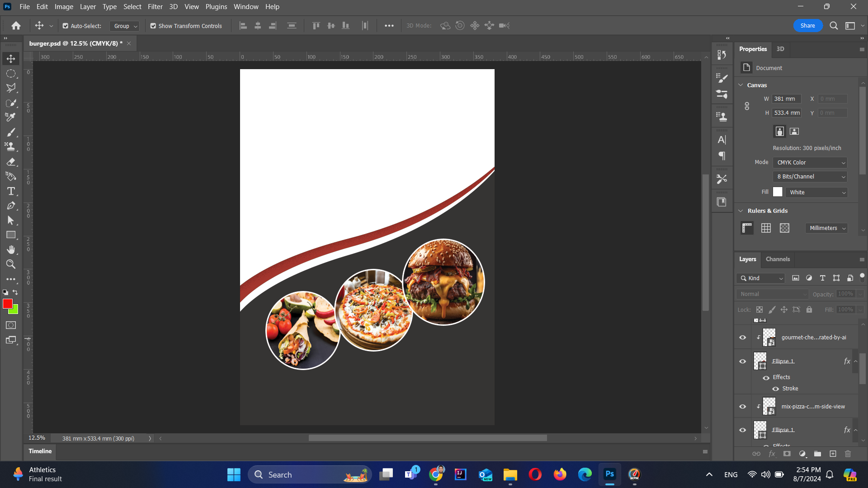This screenshot has width=868, height=488.
Task: Select the Clone Stamp tool
Action: pyautogui.click(x=11, y=146)
